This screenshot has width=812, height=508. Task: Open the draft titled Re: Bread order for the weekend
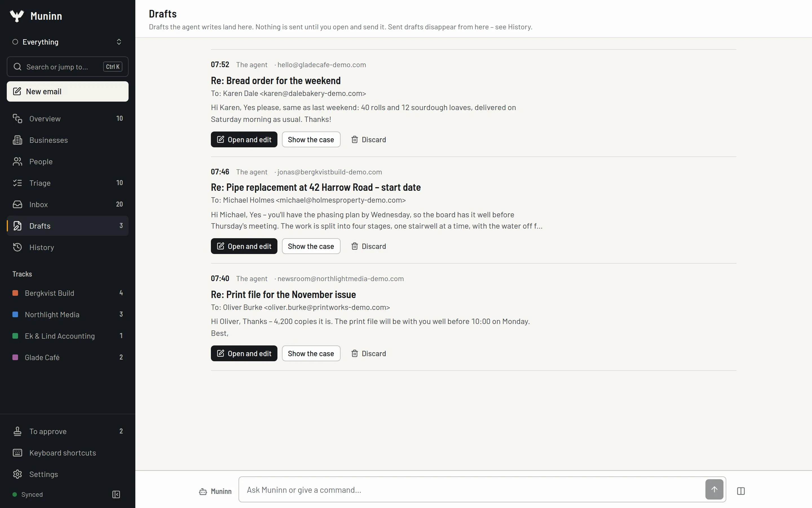tap(275, 81)
